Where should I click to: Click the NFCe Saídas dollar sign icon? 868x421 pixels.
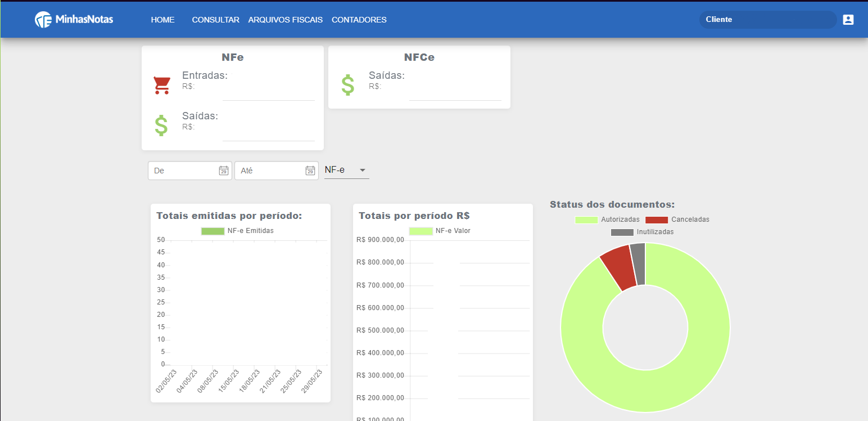click(348, 85)
